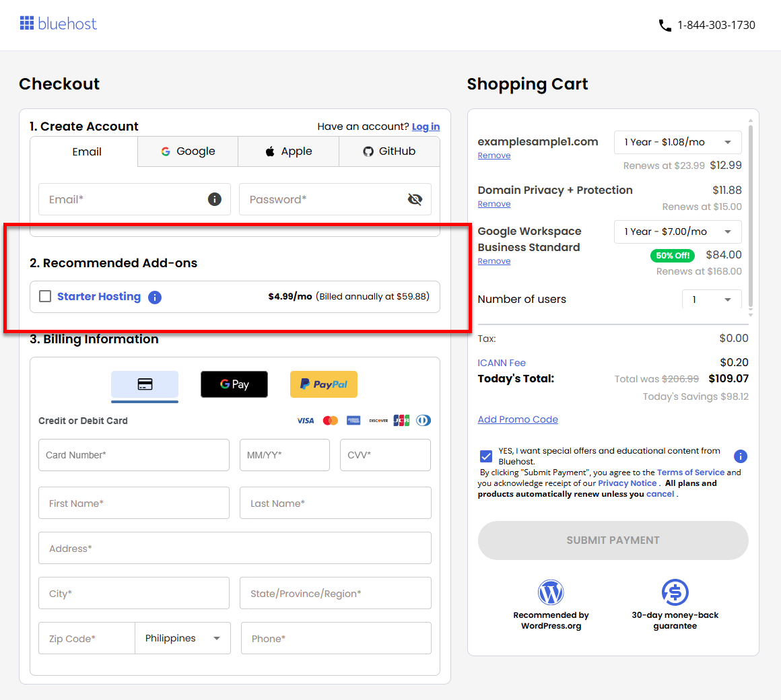781x700 pixels.
Task: Select the Apple sign-up tab
Action: 289,151
